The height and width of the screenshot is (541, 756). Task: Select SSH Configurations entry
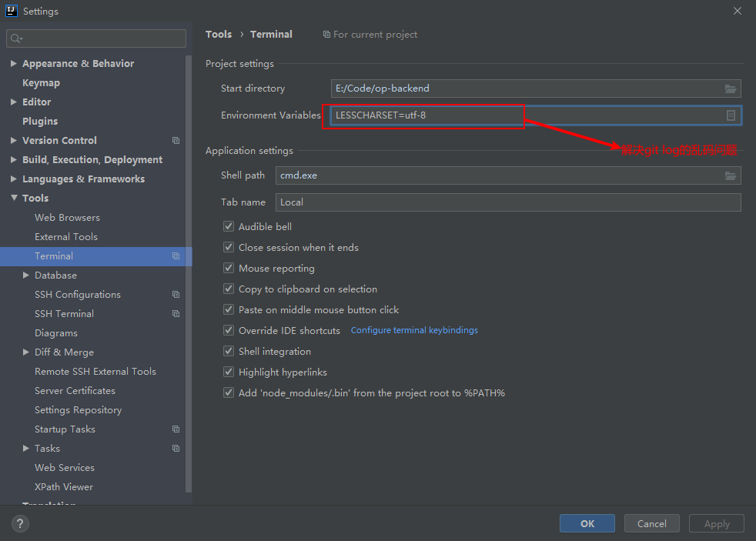[x=78, y=294]
